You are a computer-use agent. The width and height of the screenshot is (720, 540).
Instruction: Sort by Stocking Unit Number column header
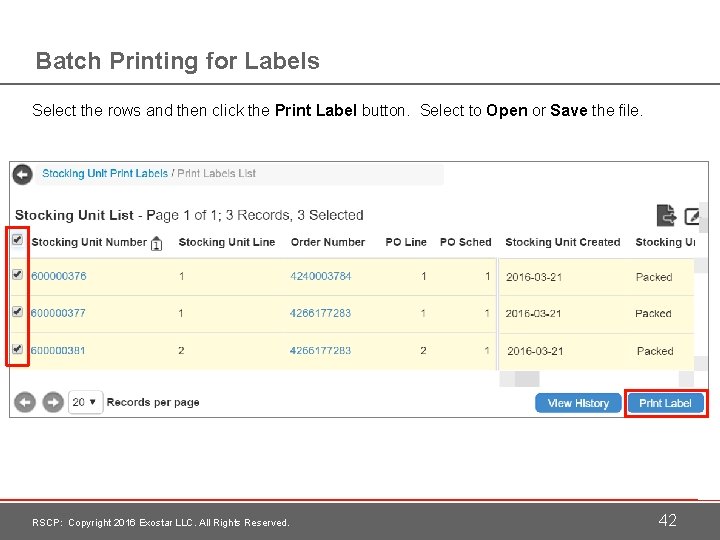[89, 242]
